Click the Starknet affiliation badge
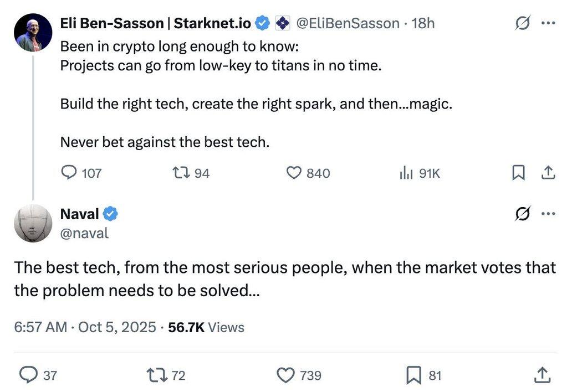The width and height of the screenshot is (572, 392). tap(283, 23)
